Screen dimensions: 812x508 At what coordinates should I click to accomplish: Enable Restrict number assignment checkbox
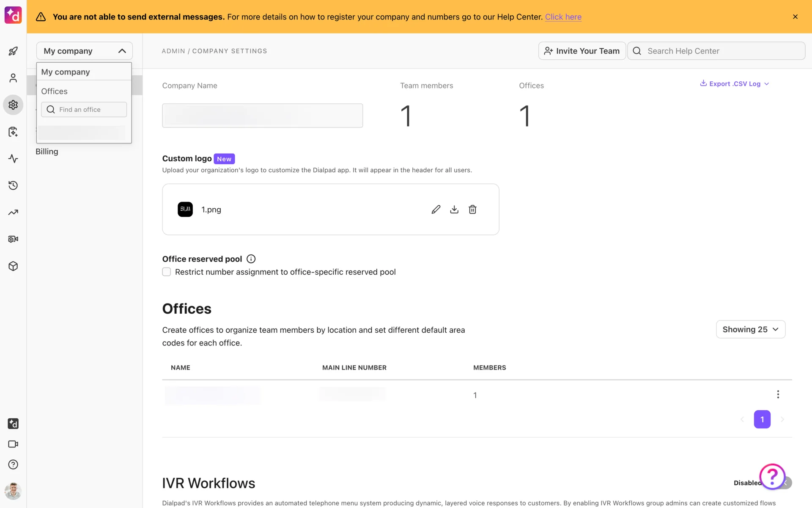pos(167,272)
